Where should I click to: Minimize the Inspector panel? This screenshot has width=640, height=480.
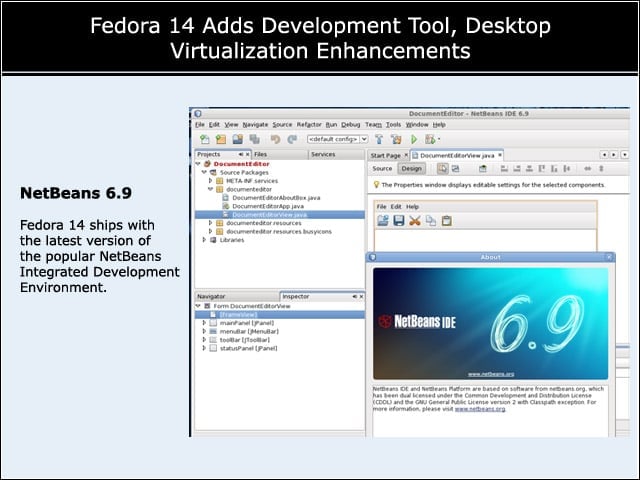tap(355, 296)
